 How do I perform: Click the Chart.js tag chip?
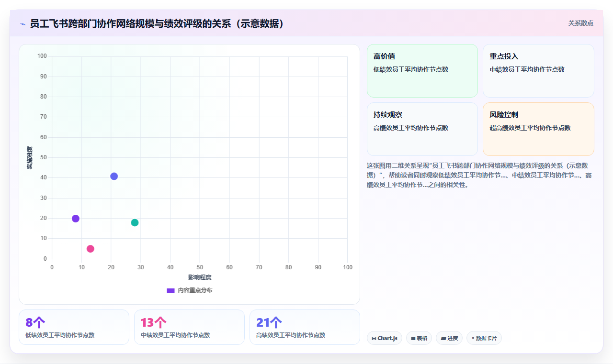tap(385, 338)
